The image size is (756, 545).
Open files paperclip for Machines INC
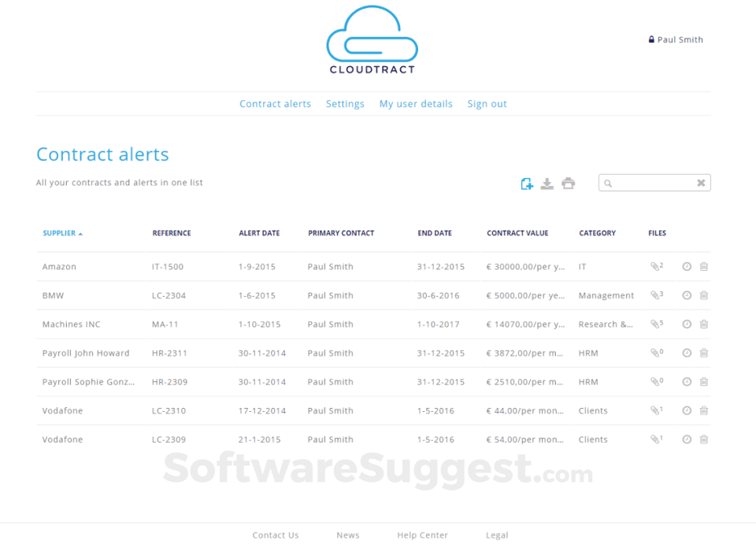[655, 324]
